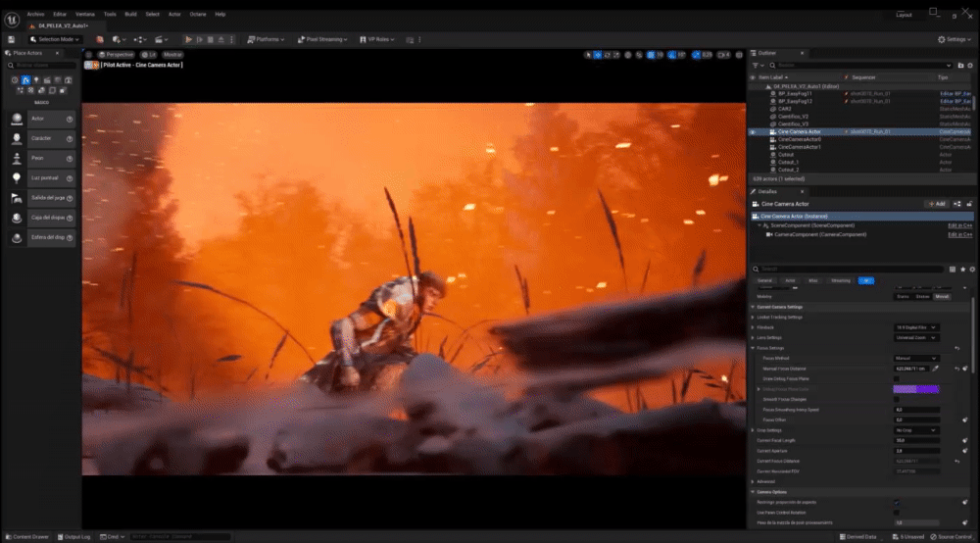
Task: Open the Pixel Streaming dropdown
Action: (x=321, y=39)
